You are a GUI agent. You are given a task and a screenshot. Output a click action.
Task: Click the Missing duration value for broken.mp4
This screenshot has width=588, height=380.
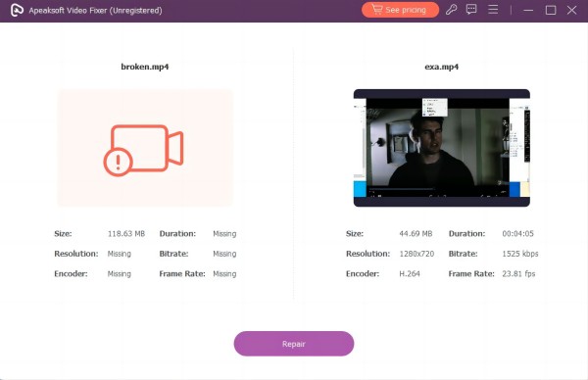224,233
